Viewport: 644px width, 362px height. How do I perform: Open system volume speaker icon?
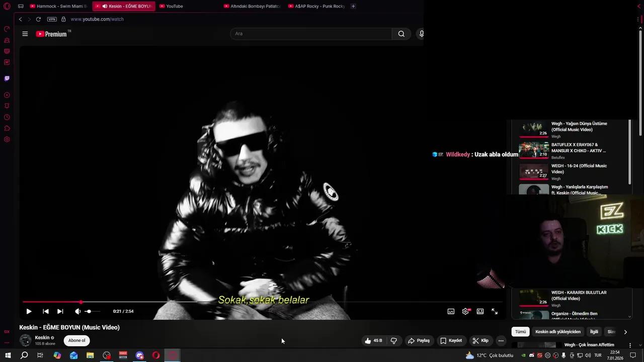588,355
